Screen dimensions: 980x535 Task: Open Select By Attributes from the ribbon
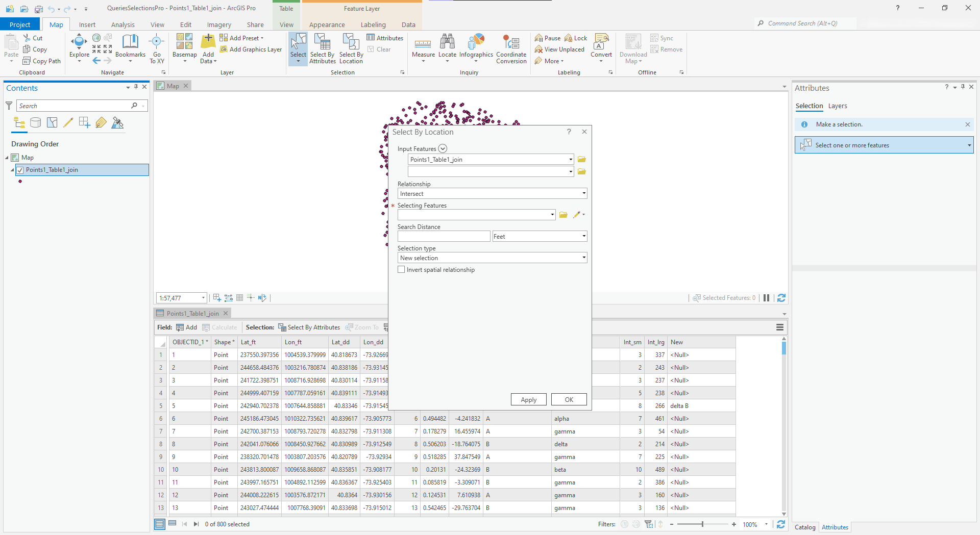(x=322, y=48)
